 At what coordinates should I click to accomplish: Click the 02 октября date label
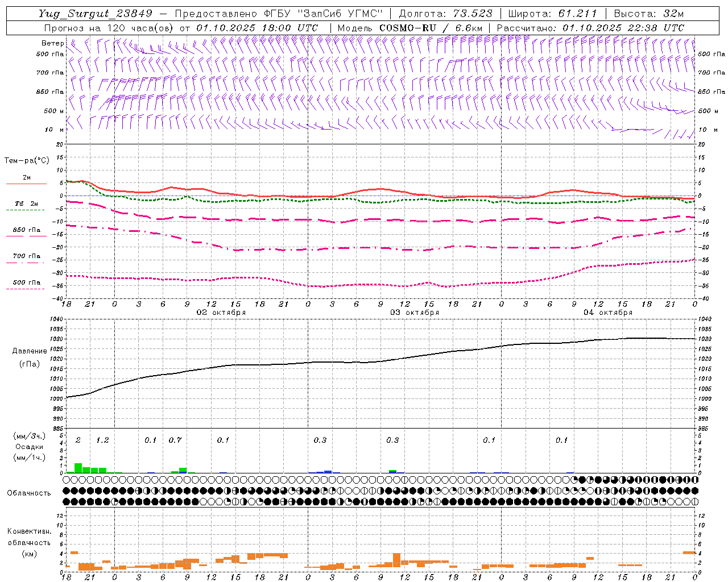click(x=221, y=313)
